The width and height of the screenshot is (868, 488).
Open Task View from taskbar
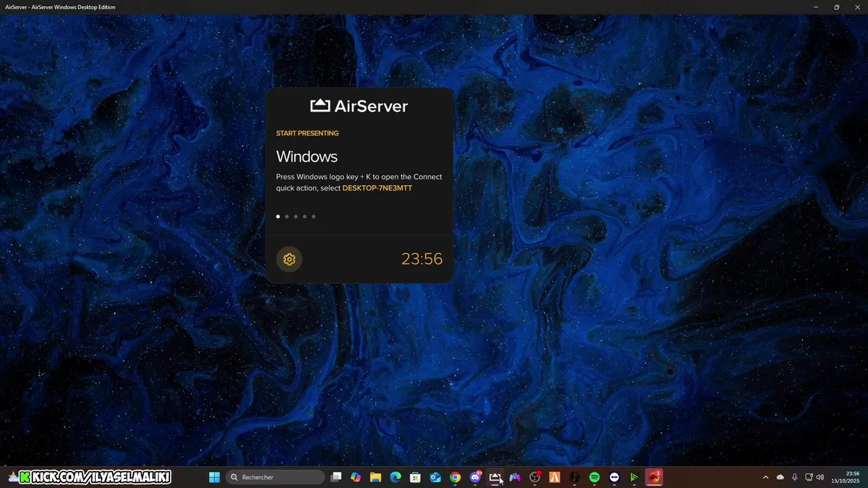[x=336, y=477]
